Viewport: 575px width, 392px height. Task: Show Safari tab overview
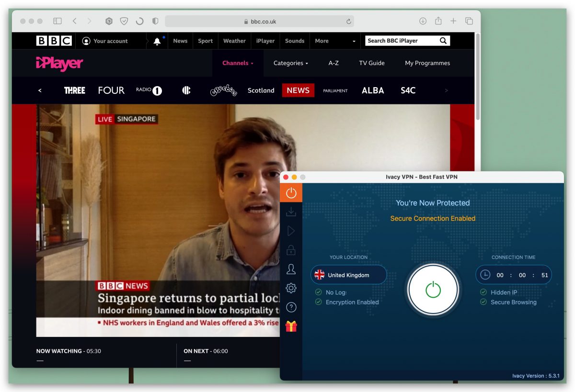[469, 21]
